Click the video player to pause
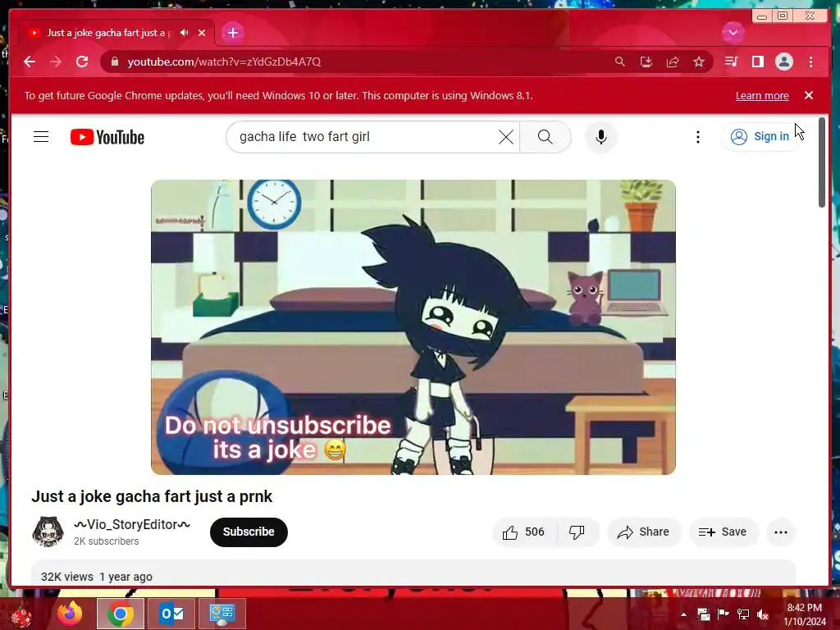The image size is (840, 630). (413, 326)
